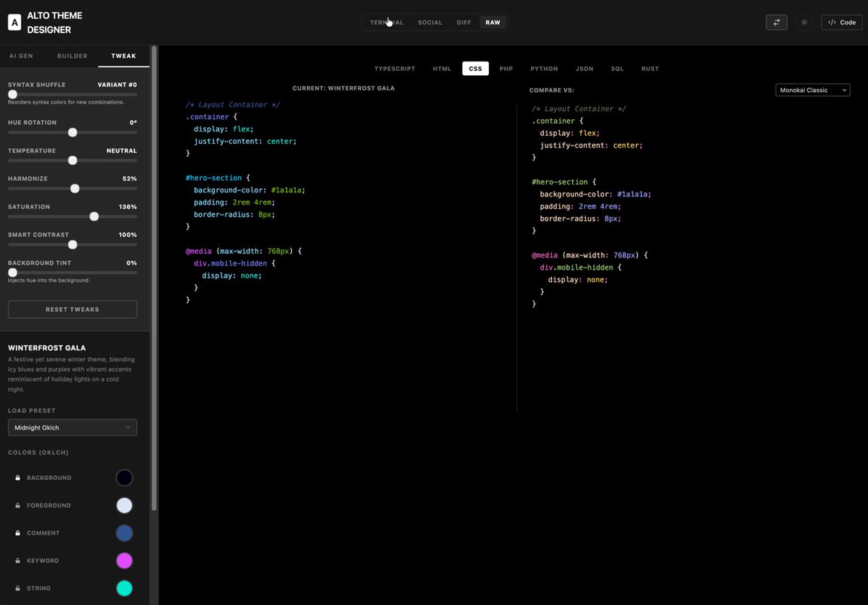Click the 'VARIANT #0' value
Screen dimensions: 868x605
tap(117, 85)
